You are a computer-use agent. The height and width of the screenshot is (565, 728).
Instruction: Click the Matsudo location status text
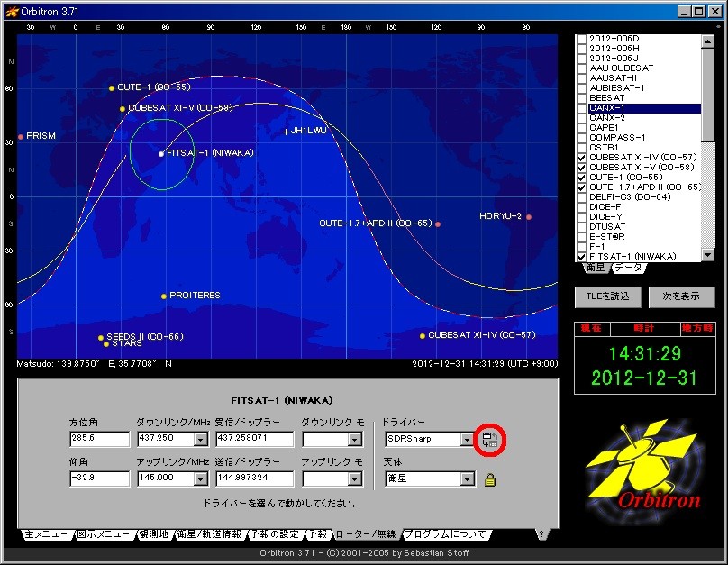pos(95,364)
